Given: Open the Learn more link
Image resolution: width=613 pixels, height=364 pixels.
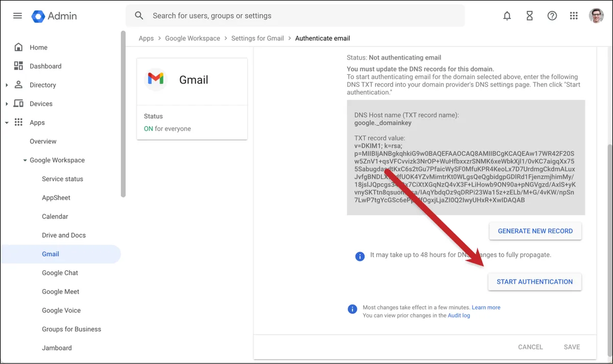Looking at the screenshot, I should pos(486,307).
